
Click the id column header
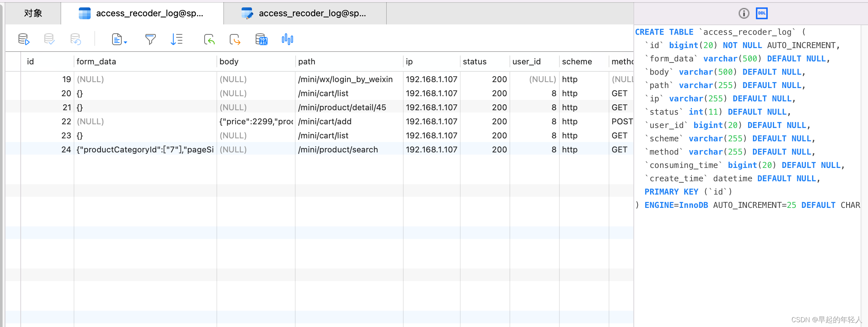(x=47, y=61)
